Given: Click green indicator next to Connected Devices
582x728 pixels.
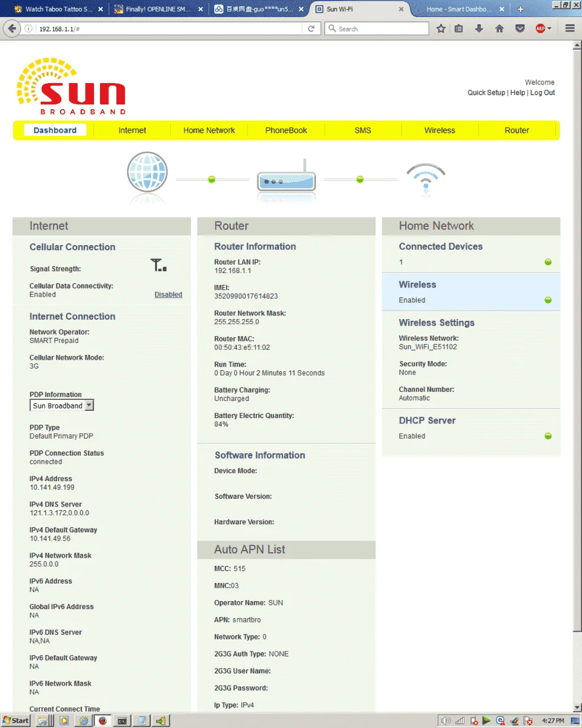Looking at the screenshot, I should 548,262.
